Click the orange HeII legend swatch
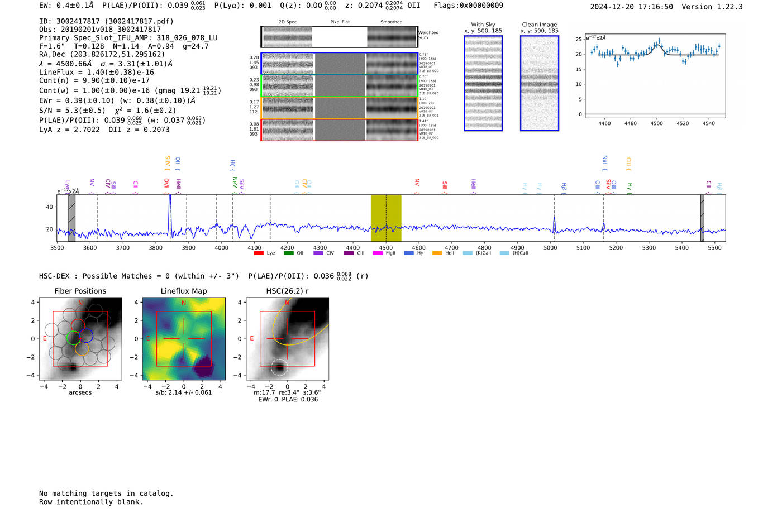This screenshot has height=532, width=782. pyautogui.click(x=437, y=253)
